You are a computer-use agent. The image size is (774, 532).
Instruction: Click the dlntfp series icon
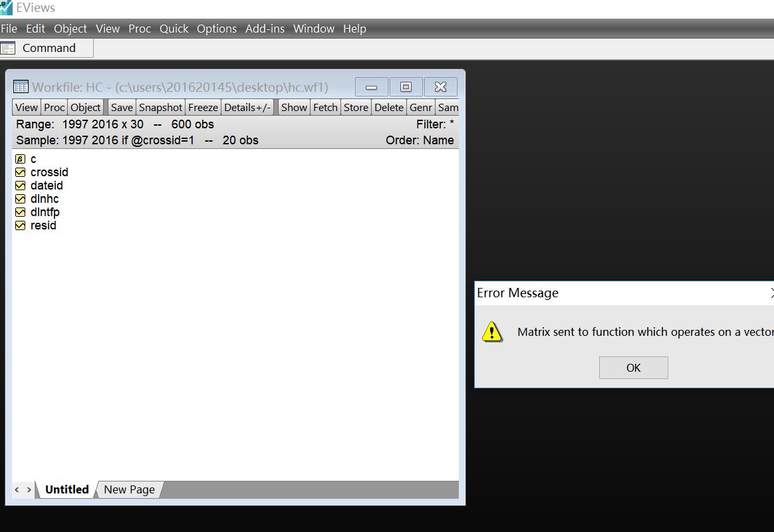[20, 212]
